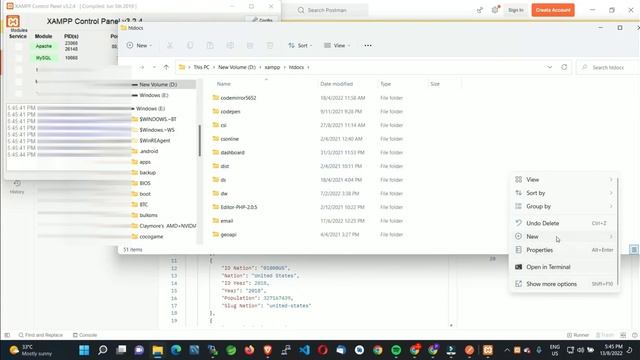Open weather widget showing 33°C

click(31, 350)
